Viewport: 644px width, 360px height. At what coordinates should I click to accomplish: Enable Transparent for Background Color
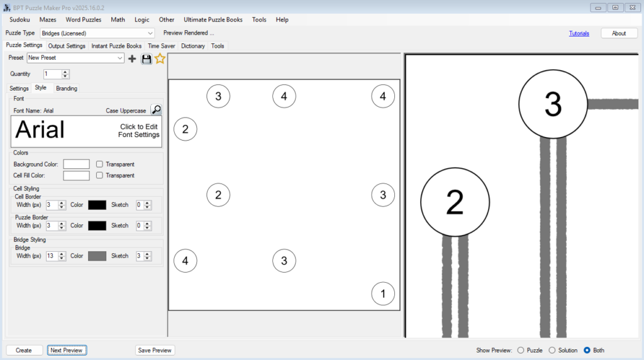pyautogui.click(x=99, y=164)
